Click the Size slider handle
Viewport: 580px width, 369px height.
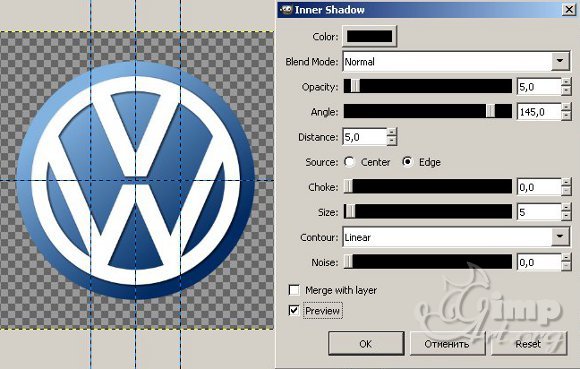[350, 211]
